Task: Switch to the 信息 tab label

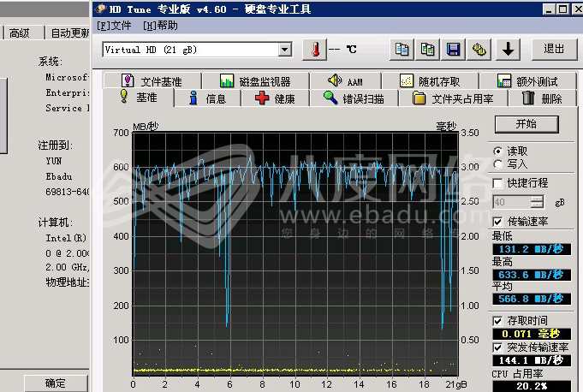Action: (x=216, y=98)
